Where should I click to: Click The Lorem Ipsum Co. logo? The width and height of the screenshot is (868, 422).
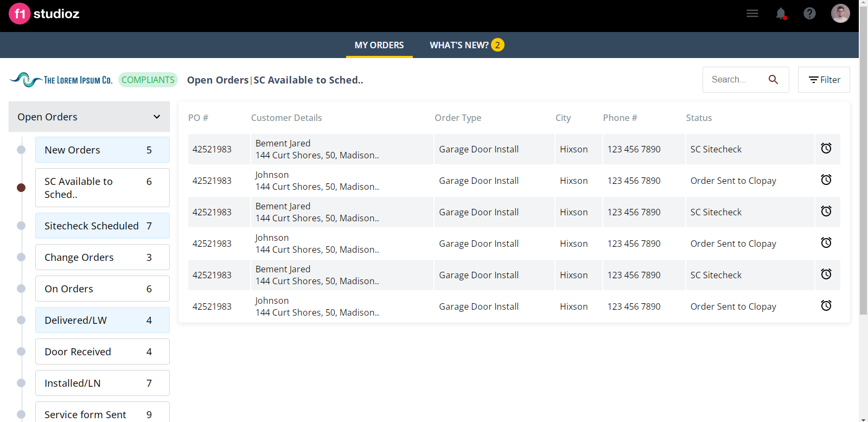pos(61,80)
